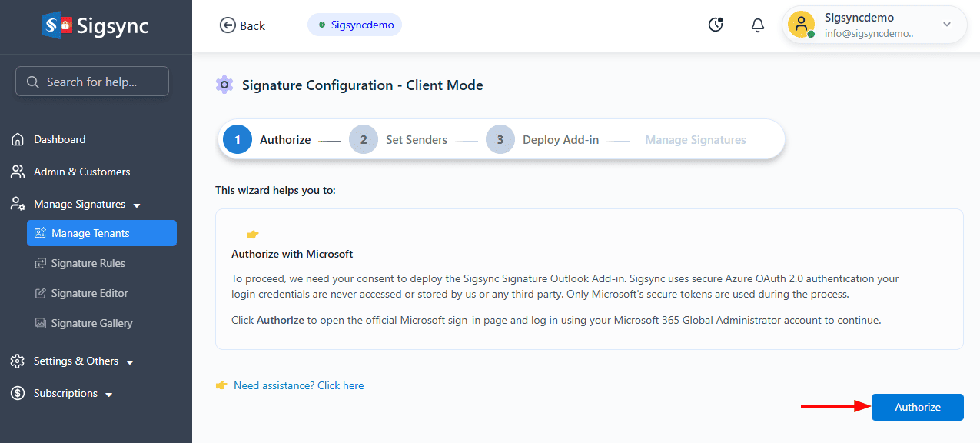Expand the Sigsyncdemo account dropdown
Screen dimensions: 980x443
[946, 25]
